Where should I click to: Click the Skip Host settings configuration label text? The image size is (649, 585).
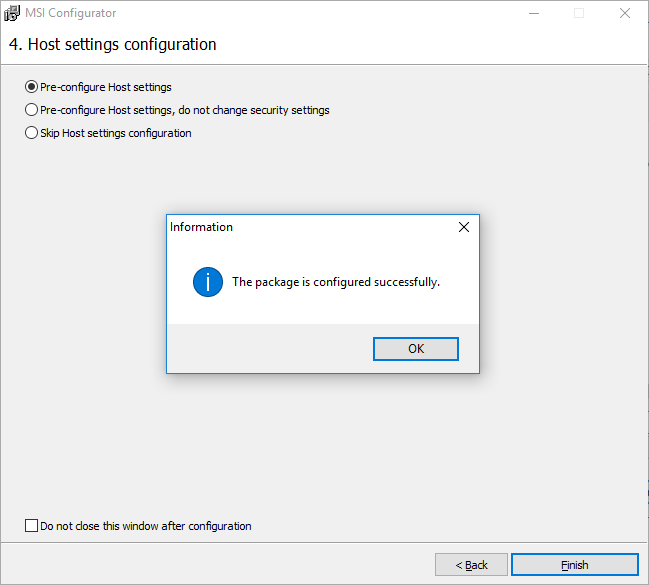(x=115, y=133)
